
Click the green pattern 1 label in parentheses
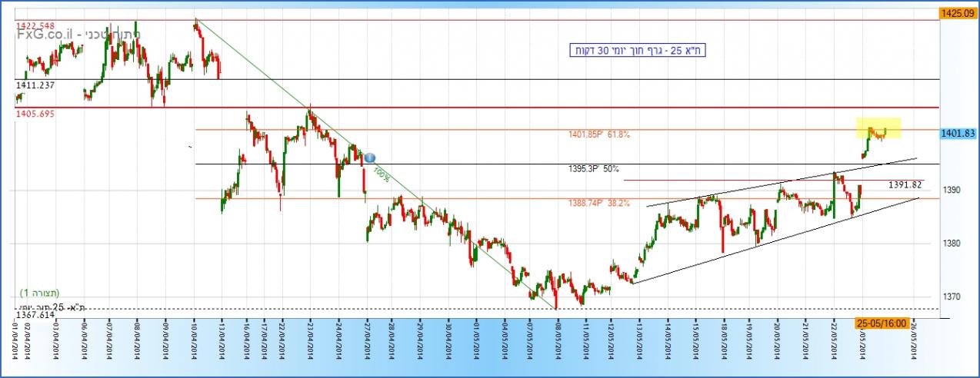41,293
